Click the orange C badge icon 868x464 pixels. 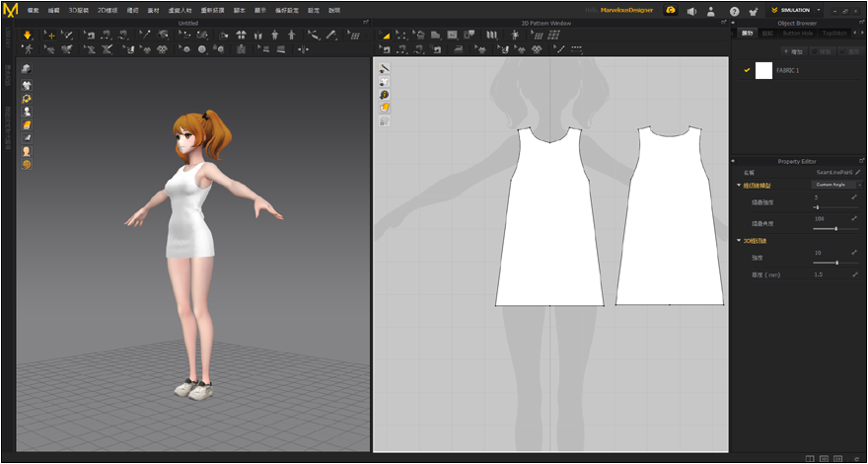[x=671, y=10]
